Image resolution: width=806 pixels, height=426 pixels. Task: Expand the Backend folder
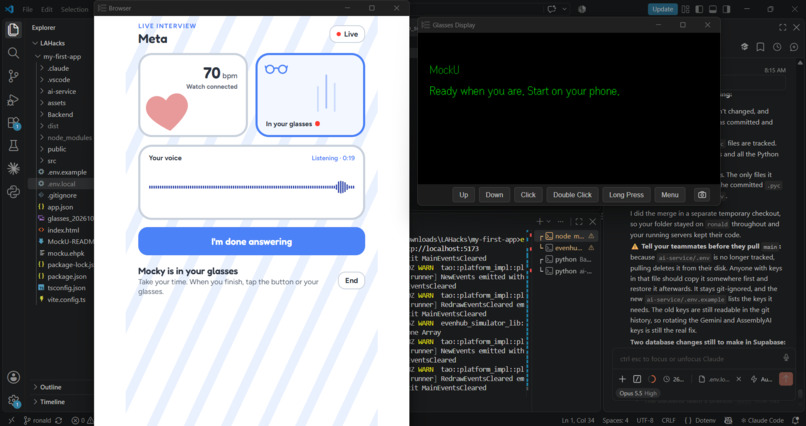pos(61,115)
